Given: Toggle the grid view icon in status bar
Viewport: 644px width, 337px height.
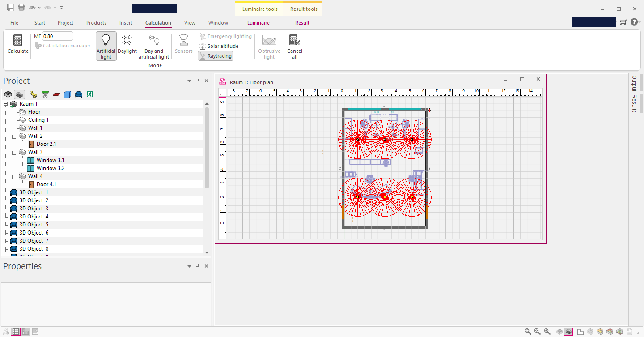Looking at the screenshot, I should (x=16, y=332).
